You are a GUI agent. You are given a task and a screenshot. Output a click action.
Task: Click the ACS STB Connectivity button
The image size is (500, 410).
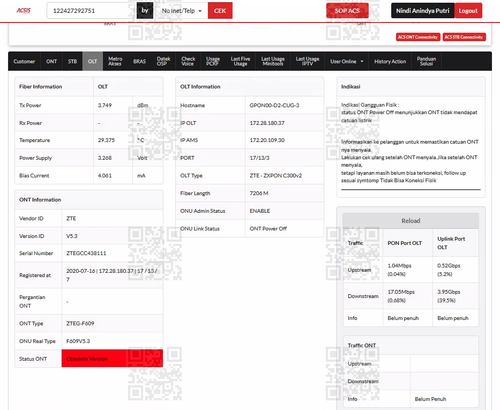click(464, 37)
